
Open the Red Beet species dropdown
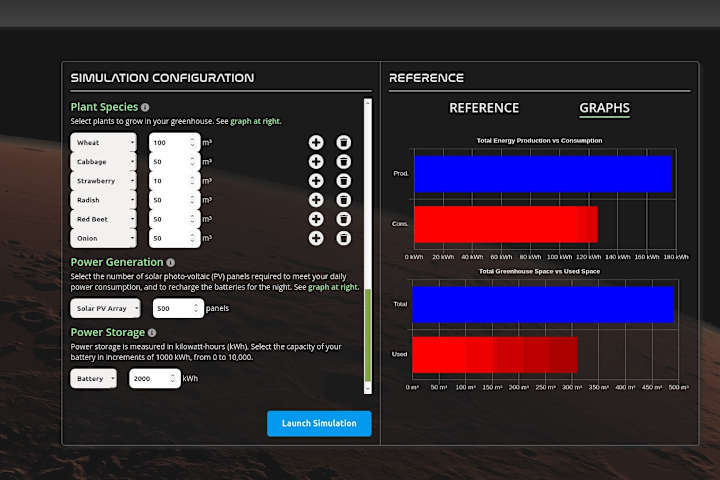pos(103,219)
